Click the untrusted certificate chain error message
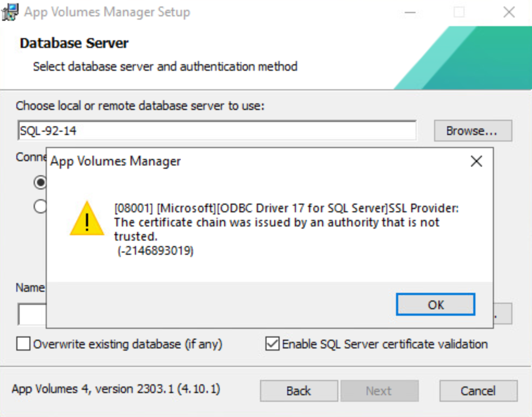This screenshot has width=532, height=417. [277, 222]
